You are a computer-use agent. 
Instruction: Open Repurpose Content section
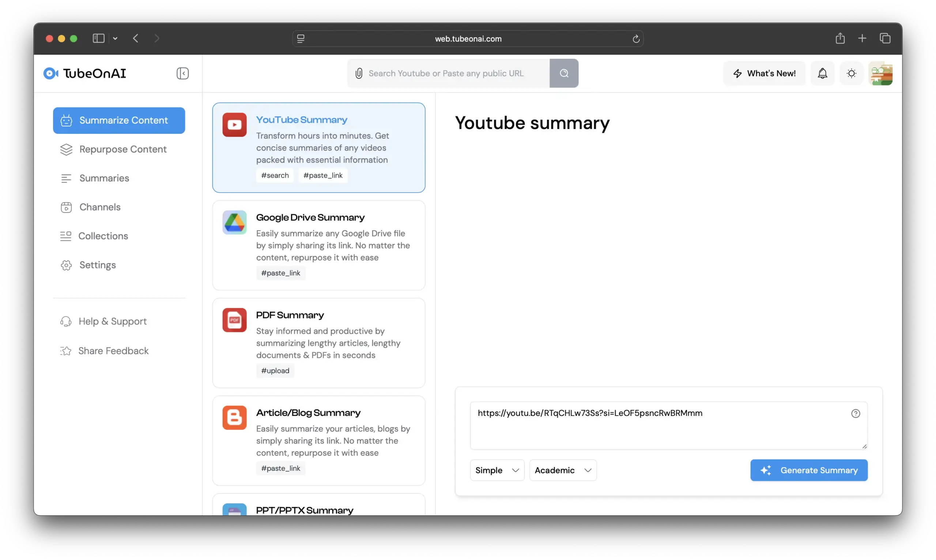[119, 150]
